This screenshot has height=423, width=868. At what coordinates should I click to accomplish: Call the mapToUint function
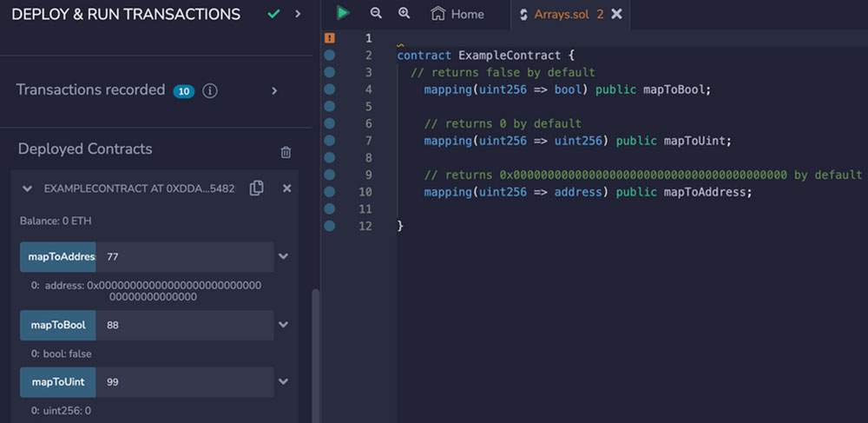58,382
